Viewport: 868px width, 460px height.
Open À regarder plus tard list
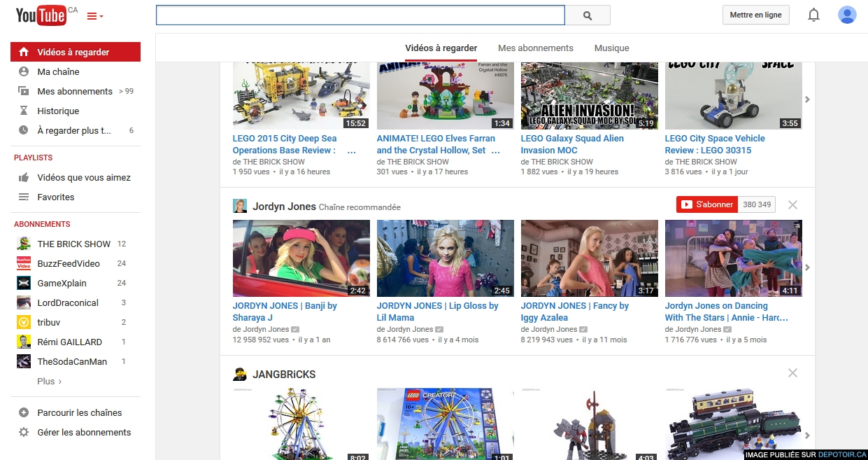(76, 130)
